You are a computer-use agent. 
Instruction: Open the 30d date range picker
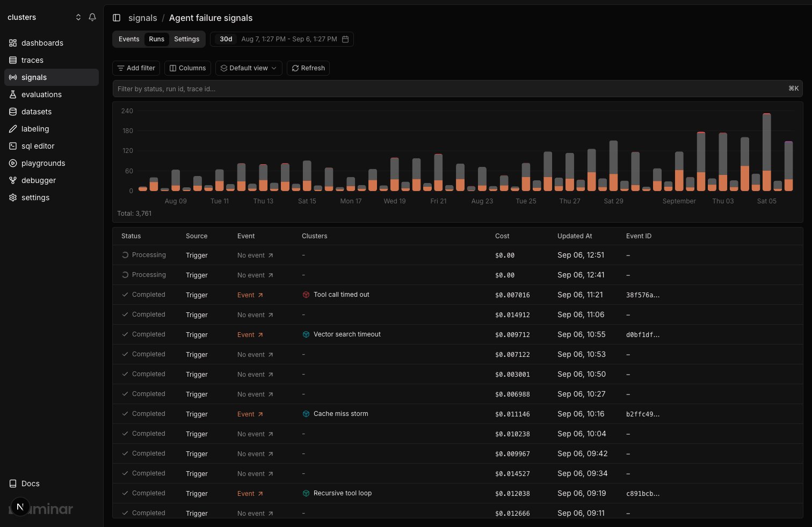[282, 39]
